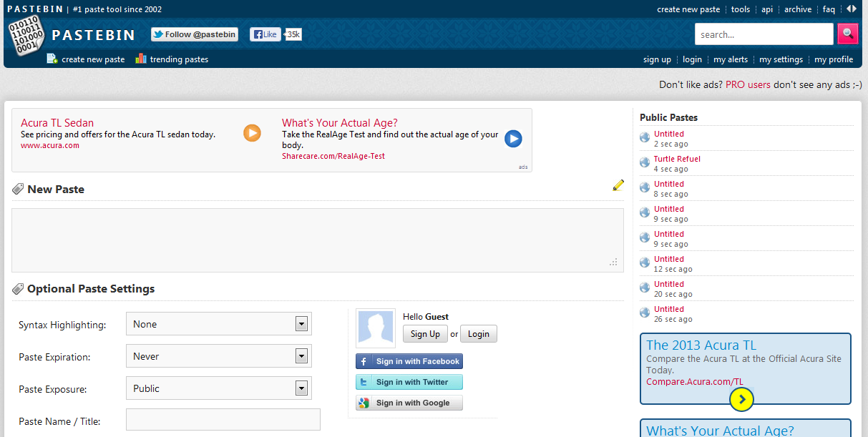
Task: Open the Syntax Highlighting dropdown
Action: [x=219, y=324]
